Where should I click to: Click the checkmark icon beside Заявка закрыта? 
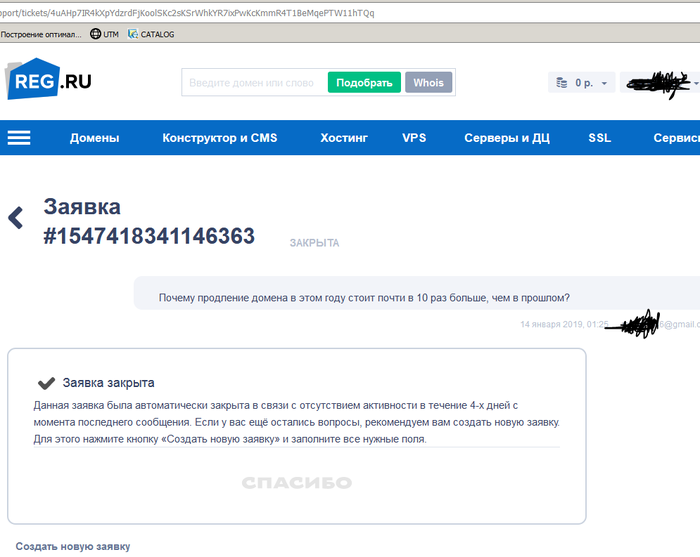pyautogui.click(x=45, y=383)
